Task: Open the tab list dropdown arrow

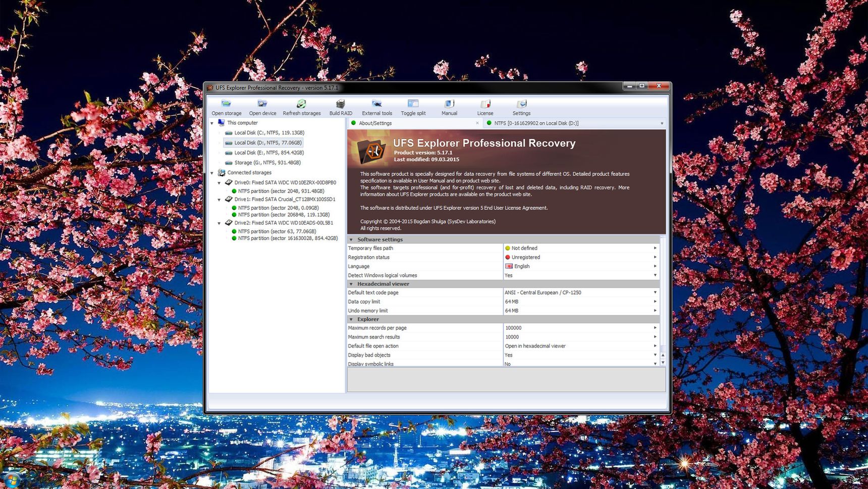Action: (662, 123)
